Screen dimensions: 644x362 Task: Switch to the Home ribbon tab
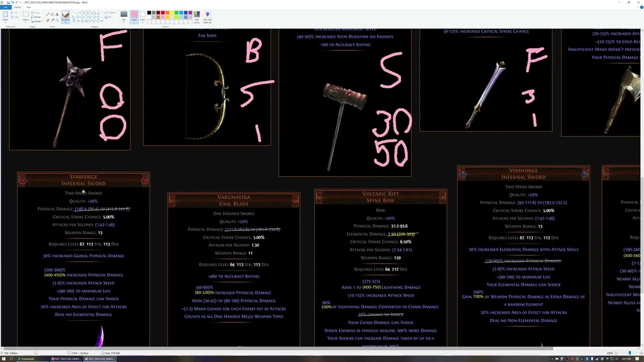[18, 7]
